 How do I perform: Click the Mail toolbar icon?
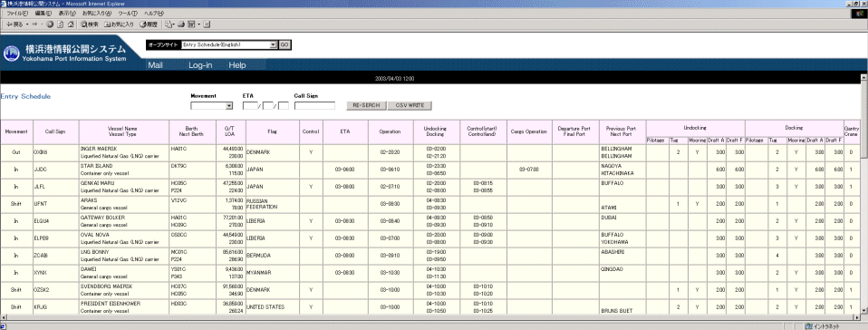pyautogui.click(x=168, y=24)
